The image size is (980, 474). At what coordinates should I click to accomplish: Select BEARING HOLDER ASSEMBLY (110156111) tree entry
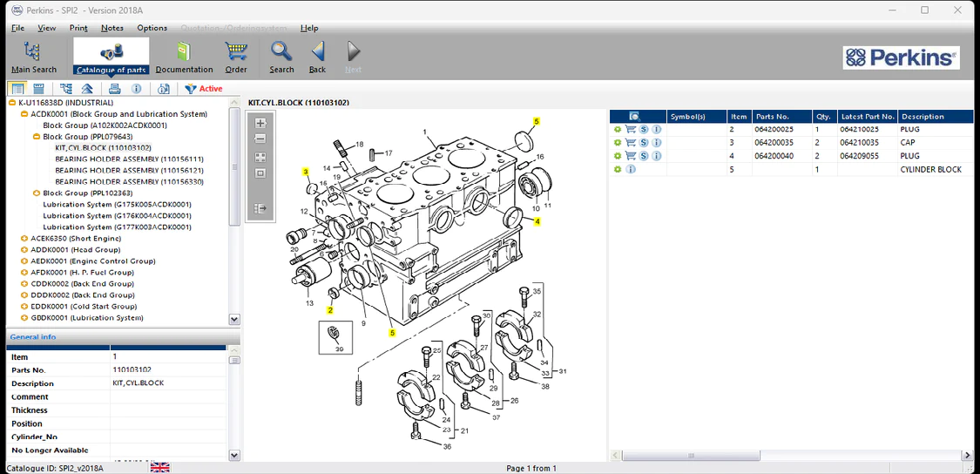(x=129, y=159)
